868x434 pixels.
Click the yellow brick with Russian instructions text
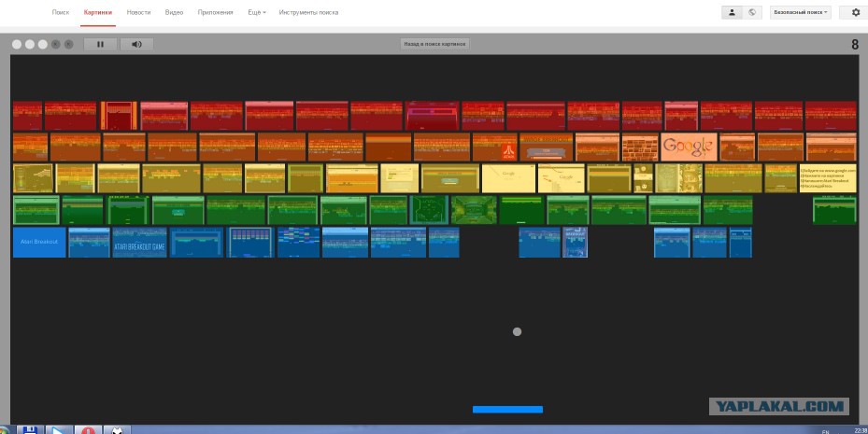coord(828,178)
